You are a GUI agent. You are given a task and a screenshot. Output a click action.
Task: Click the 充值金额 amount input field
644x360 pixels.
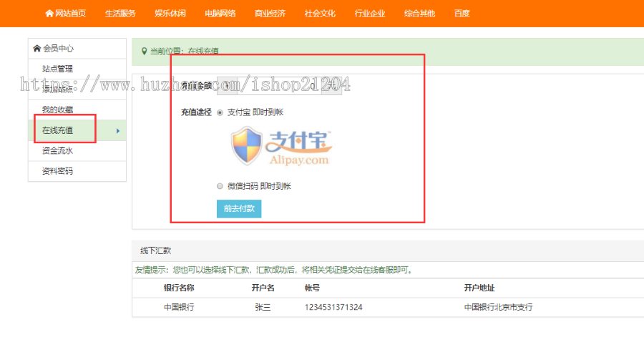tap(279, 85)
